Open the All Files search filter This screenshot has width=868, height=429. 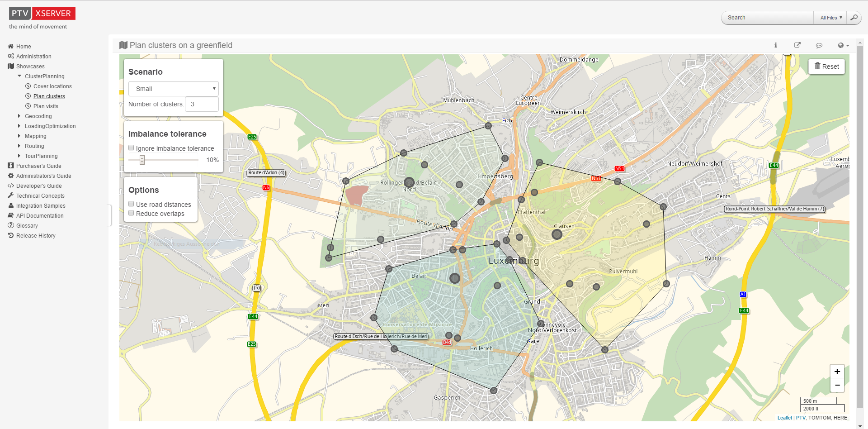831,18
